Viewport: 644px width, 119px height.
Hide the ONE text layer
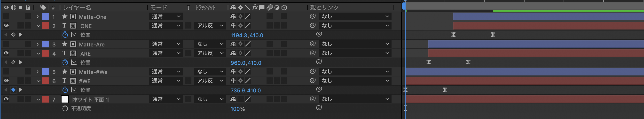(x=6, y=25)
